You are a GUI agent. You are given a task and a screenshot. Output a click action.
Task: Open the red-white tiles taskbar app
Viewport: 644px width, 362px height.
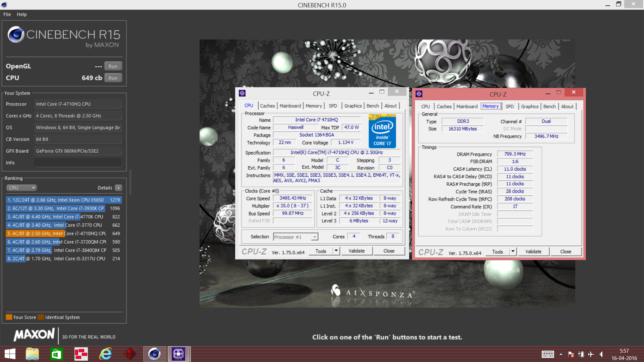(x=81, y=354)
